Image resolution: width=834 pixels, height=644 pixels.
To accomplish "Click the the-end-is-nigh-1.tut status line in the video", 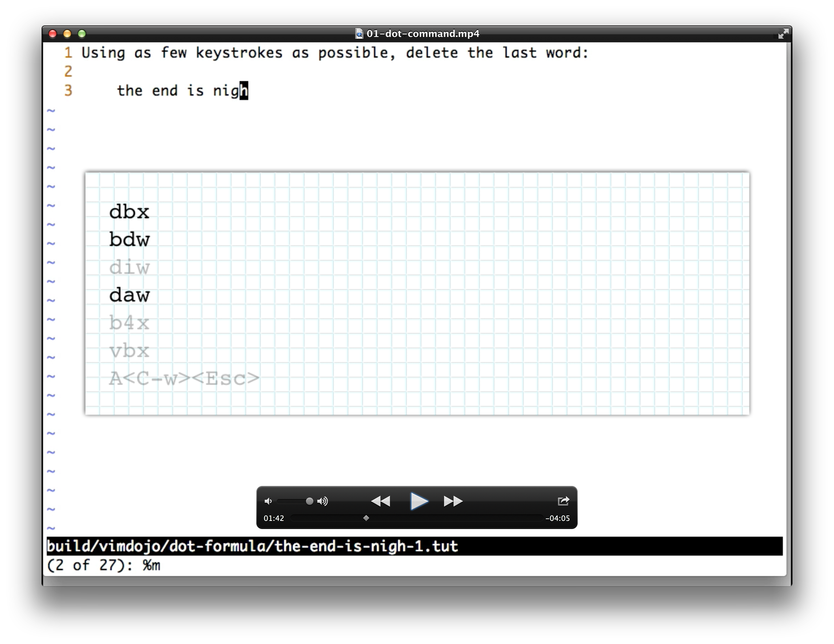I will 252,546.
